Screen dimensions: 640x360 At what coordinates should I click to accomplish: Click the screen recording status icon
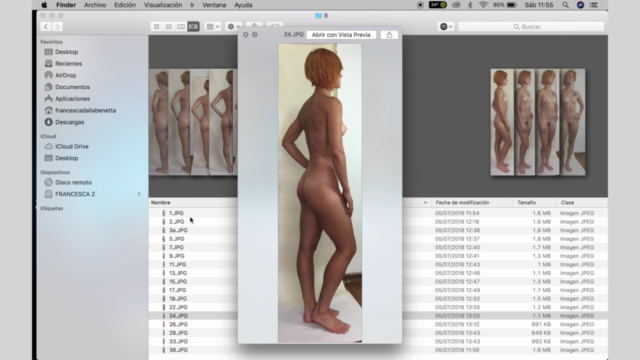[x=420, y=5]
